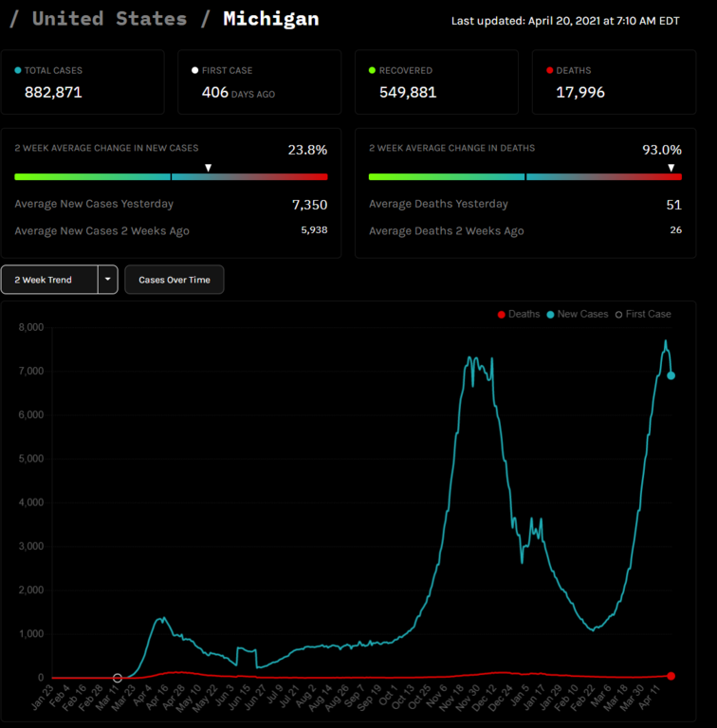Click the First Case circle marker on chart
The width and height of the screenshot is (717, 728).
click(118, 678)
